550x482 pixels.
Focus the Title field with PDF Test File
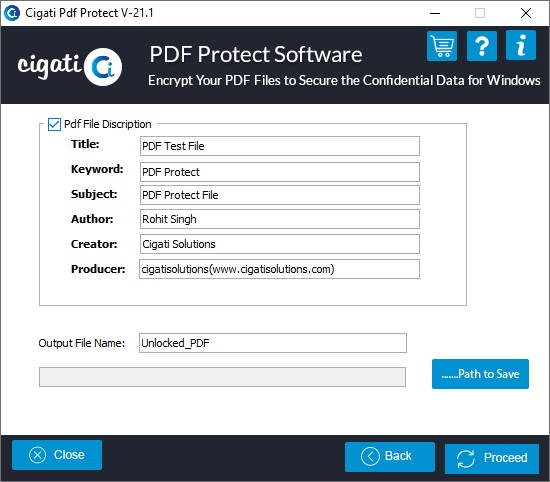(280, 146)
